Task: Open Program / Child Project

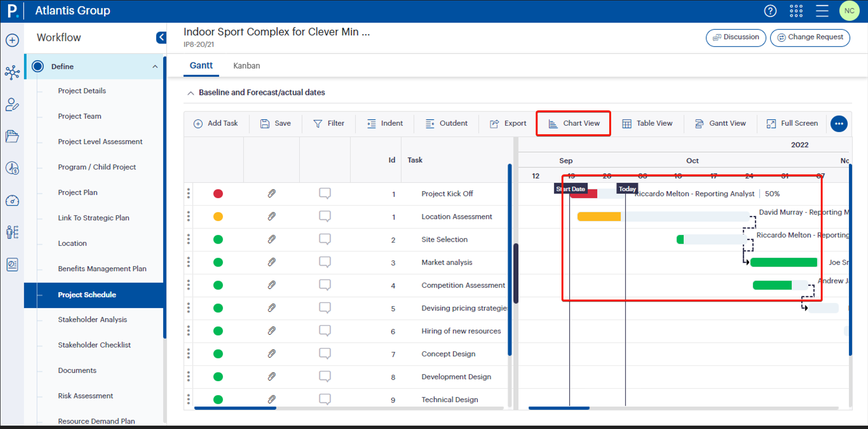Action: point(97,167)
